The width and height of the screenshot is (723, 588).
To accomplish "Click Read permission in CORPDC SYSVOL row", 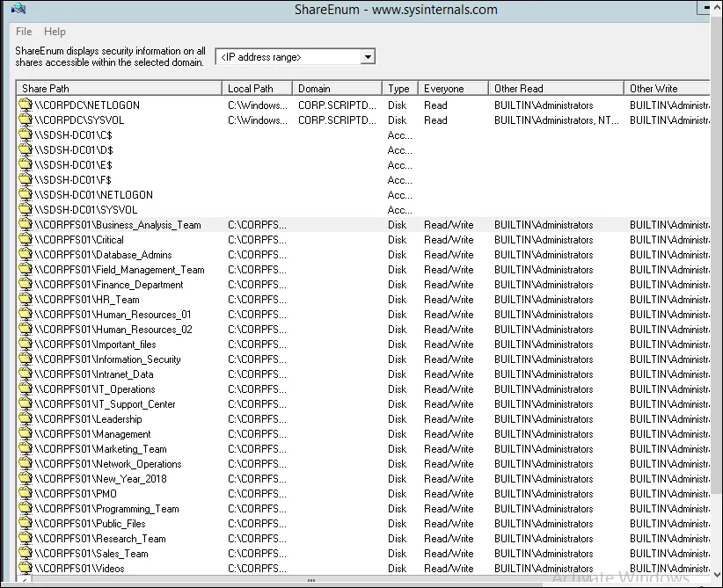I will coord(435,120).
